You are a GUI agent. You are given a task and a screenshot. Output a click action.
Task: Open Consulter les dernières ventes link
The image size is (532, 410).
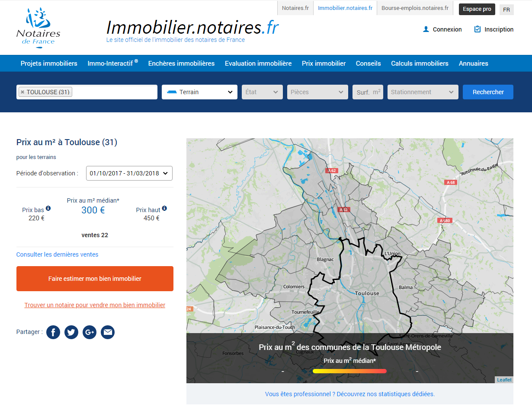click(x=57, y=254)
